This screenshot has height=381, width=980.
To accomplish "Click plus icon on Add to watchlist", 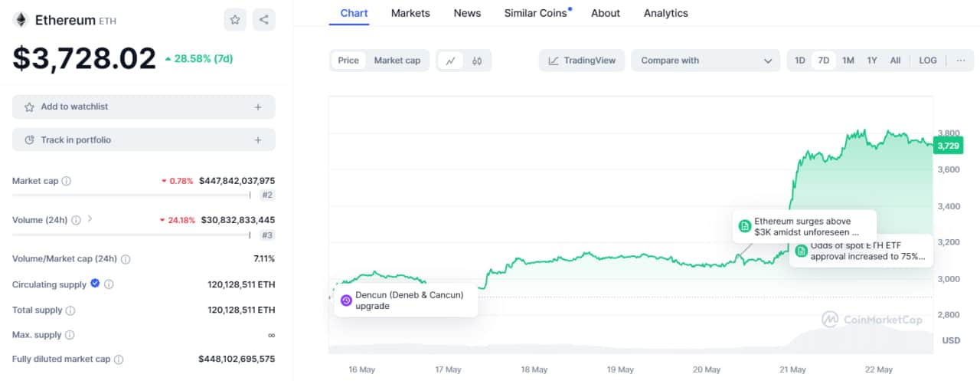I will pyautogui.click(x=258, y=107).
